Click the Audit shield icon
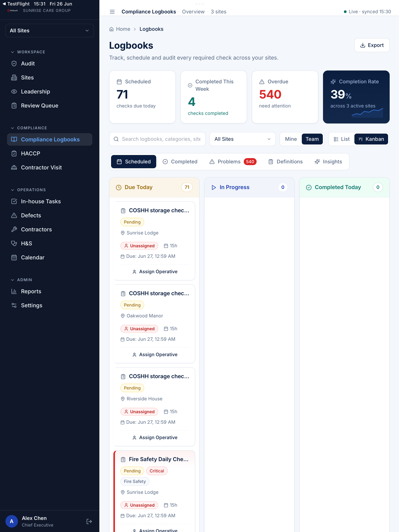The width and height of the screenshot is (399, 532). tap(14, 63)
